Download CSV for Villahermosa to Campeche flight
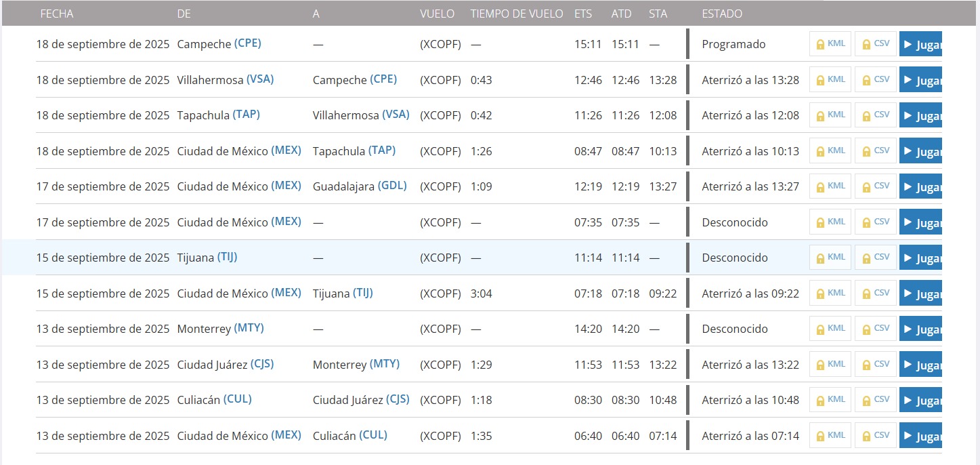The height and width of the screenshot is (465, 980). (x=875, y=79)
